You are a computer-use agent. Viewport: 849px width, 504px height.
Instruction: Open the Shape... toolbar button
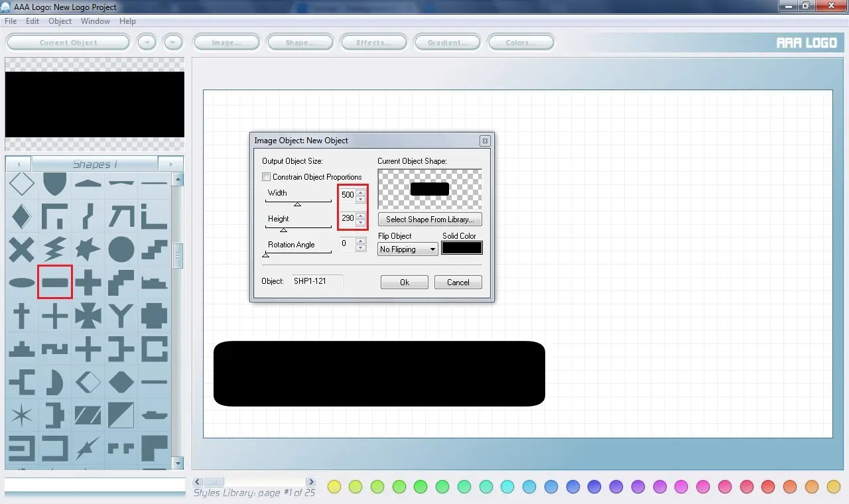coord(300,42)
